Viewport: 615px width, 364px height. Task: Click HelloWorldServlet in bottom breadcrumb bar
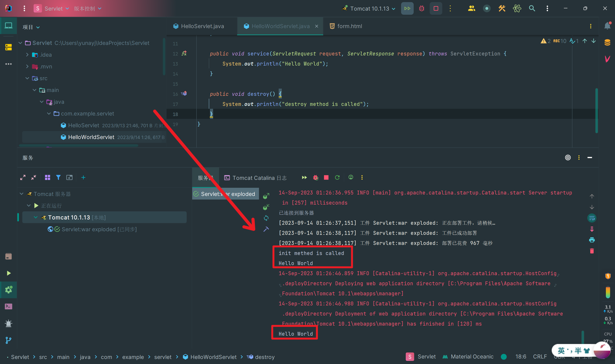(213, 357)
